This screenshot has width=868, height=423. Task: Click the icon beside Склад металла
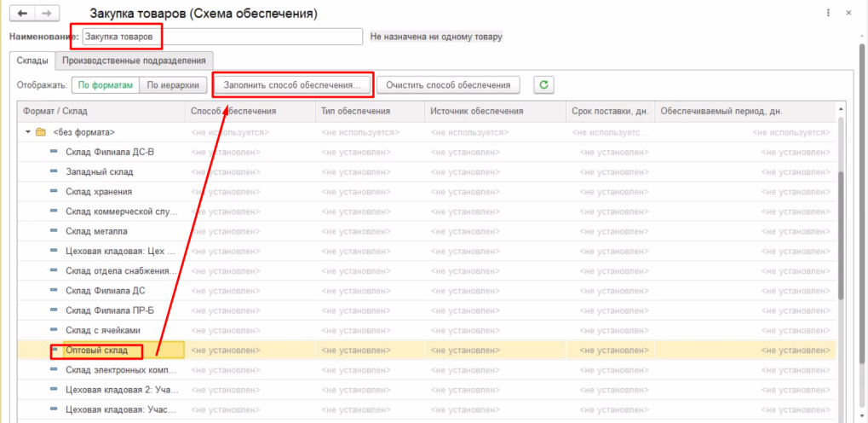pos(55,231)
